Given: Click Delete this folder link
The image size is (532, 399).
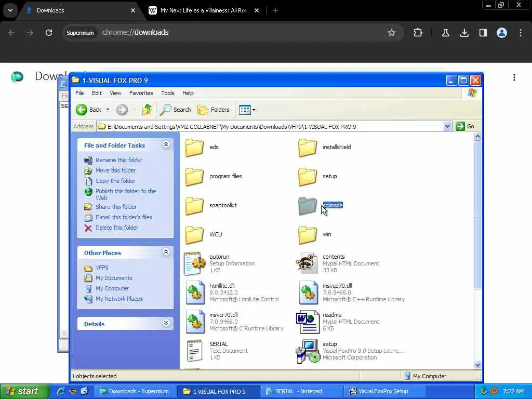Looking at the screenshot, I should (117, 228).
